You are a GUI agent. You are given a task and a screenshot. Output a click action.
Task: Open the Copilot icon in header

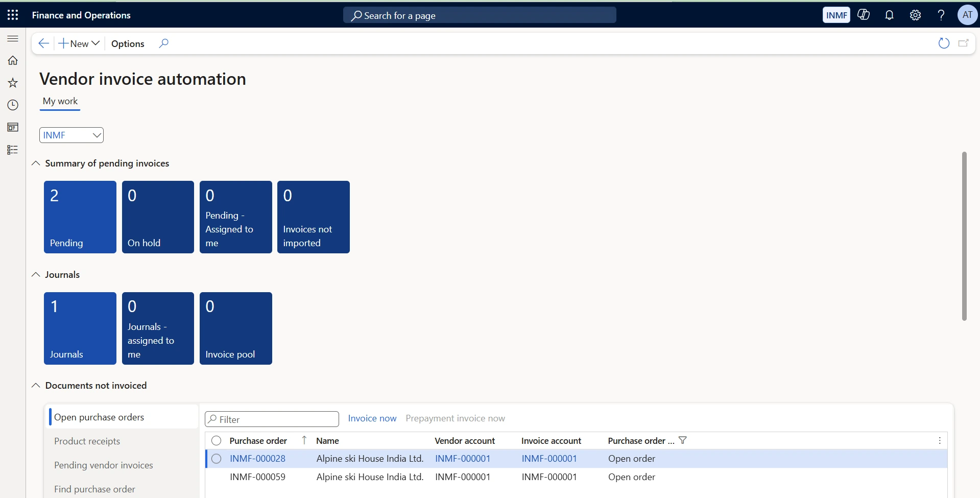click(x=864, y=15)
